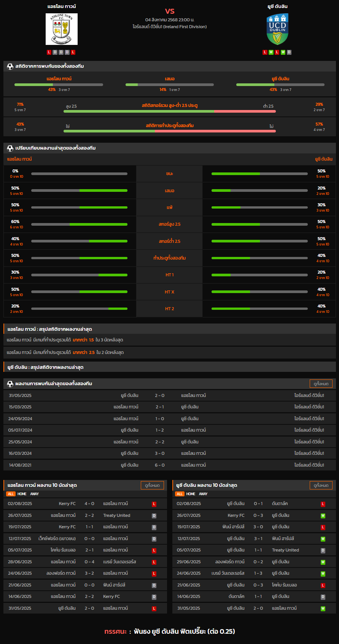Viewport: 339px width, 644px height.
Task: Click the 57% both-teams-score 'no' value
Action: click(x=319, y=124)
